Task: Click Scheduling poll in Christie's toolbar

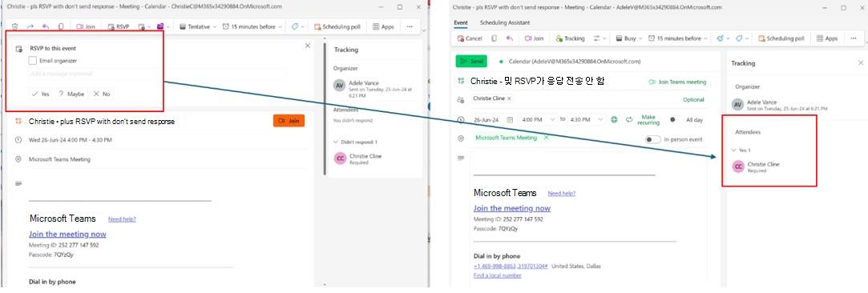Action: tap(337, 26)
